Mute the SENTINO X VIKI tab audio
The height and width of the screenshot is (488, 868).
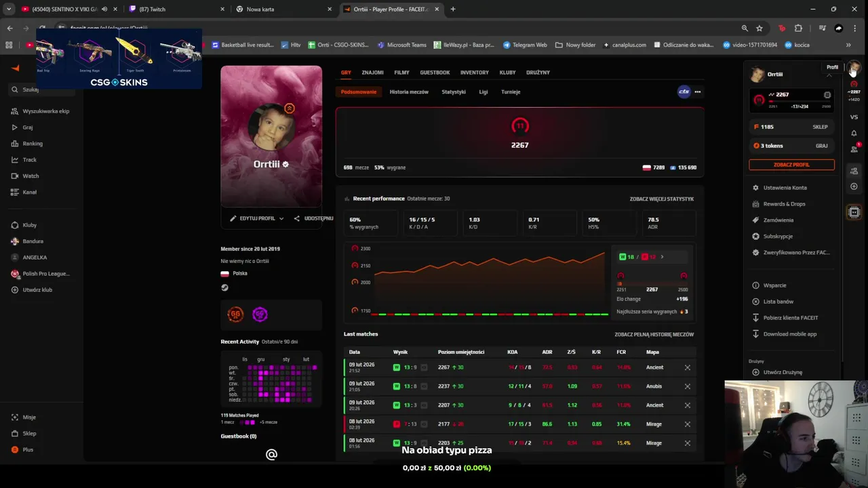point(104,9)
